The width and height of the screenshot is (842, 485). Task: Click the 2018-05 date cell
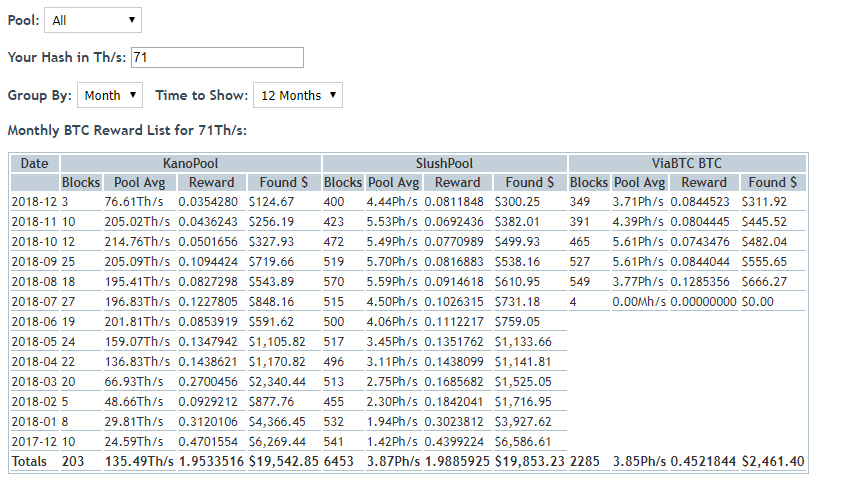[x=34, y=342]
